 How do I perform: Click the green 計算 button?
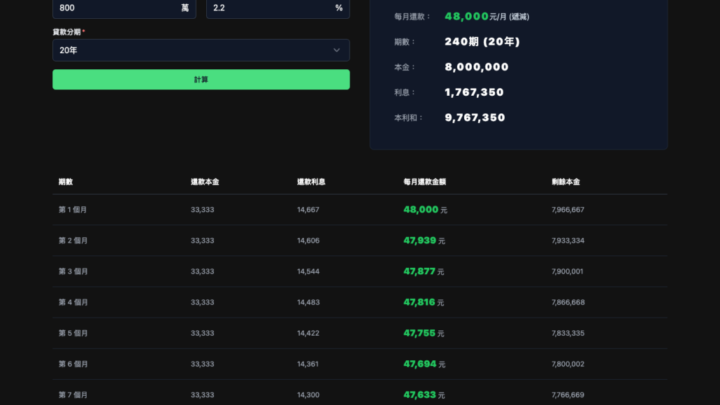[201, 79]
